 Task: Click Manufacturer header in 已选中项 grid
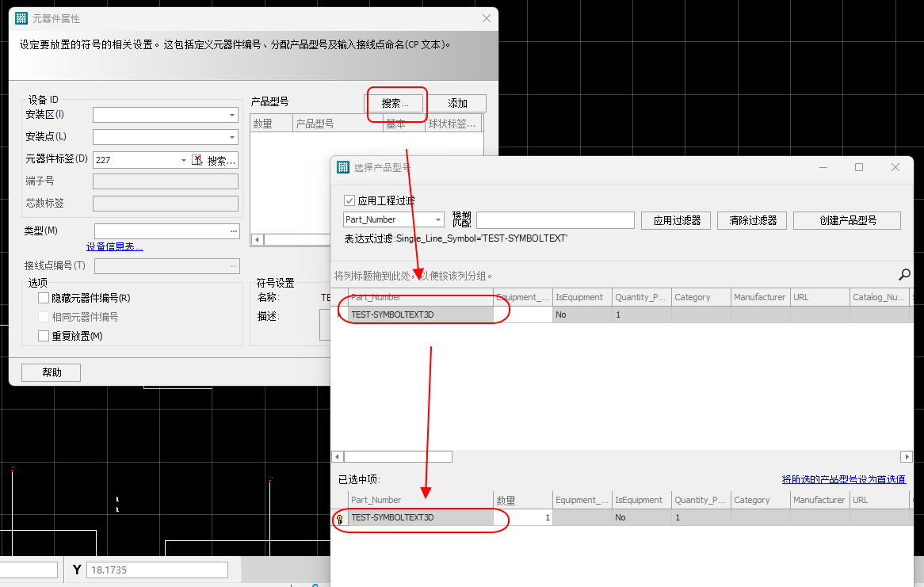[x=819, y=500]
